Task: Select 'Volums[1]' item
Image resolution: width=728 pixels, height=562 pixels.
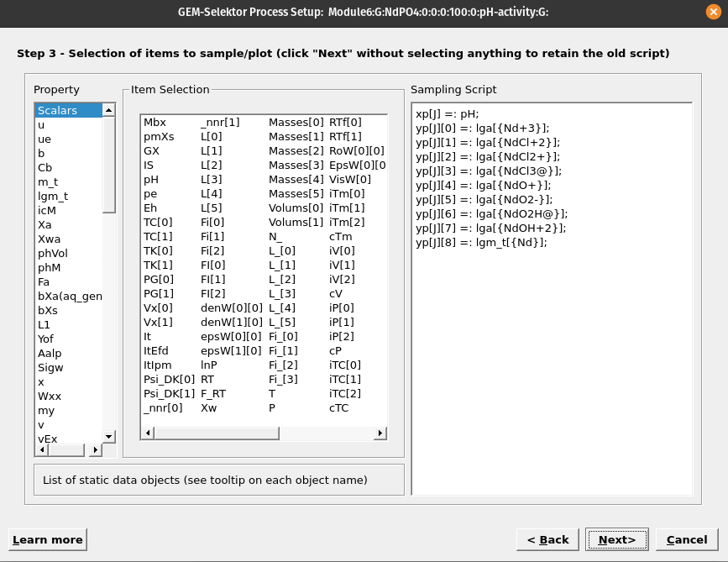Action: (x=296, y=222)
